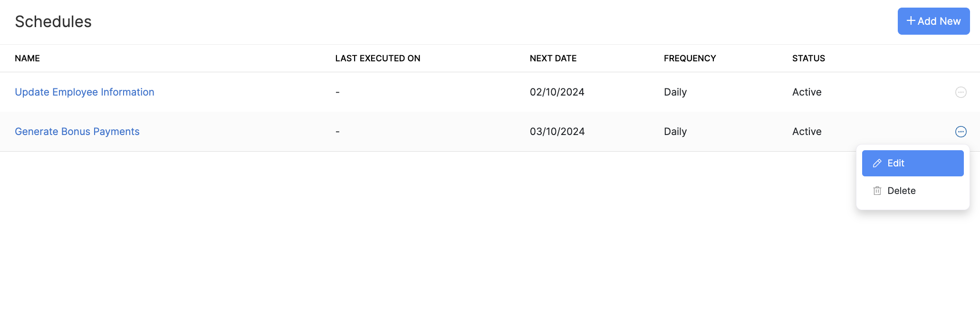Click the Add New button

point(933,21)
